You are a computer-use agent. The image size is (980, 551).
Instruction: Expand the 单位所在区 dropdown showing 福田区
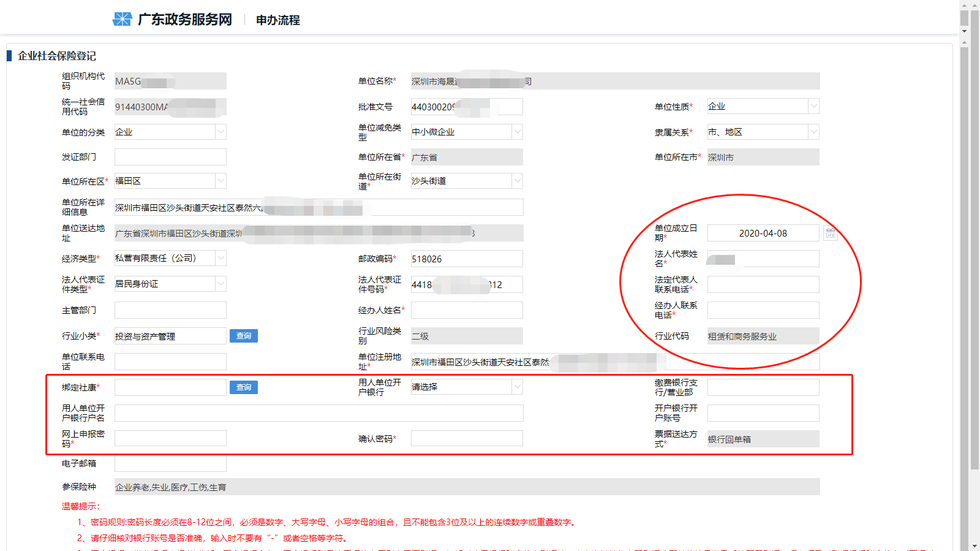click(x=221, y=181)
